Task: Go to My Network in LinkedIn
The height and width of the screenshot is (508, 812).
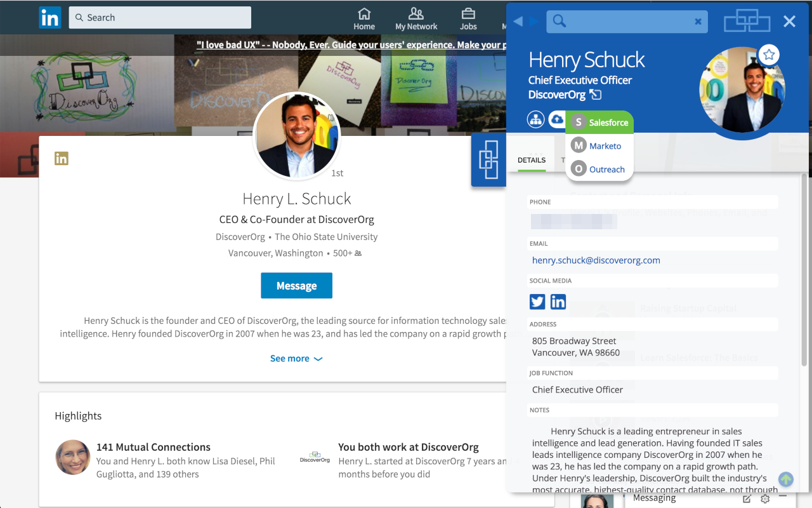Action: tap(416, 19)
